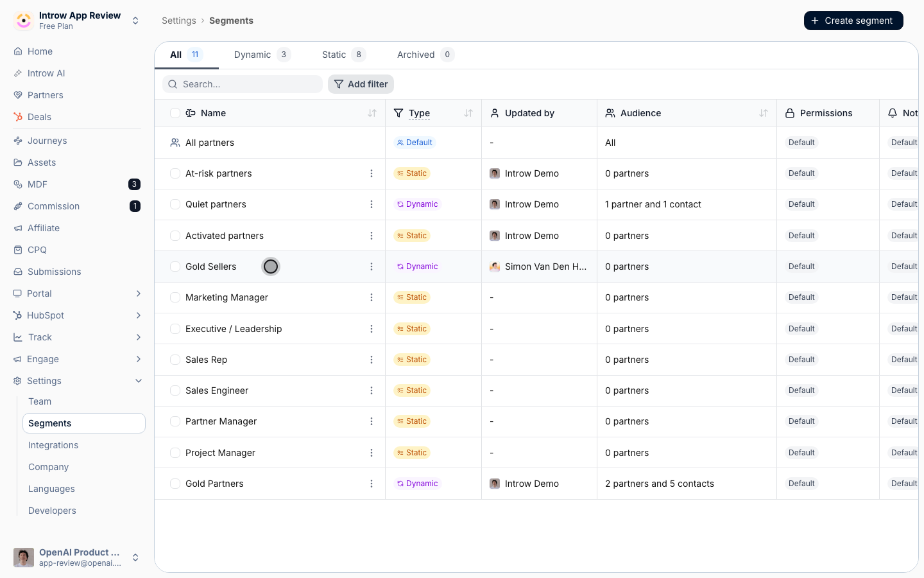Select the Sales Rep row checkbox
924x578 pixels.
tap(175, 360)
